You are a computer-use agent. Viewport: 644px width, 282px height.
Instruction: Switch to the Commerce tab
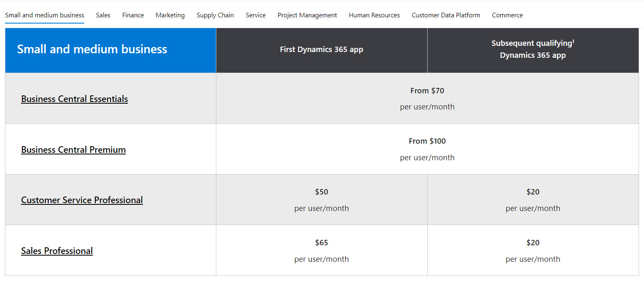coord(507,15)
